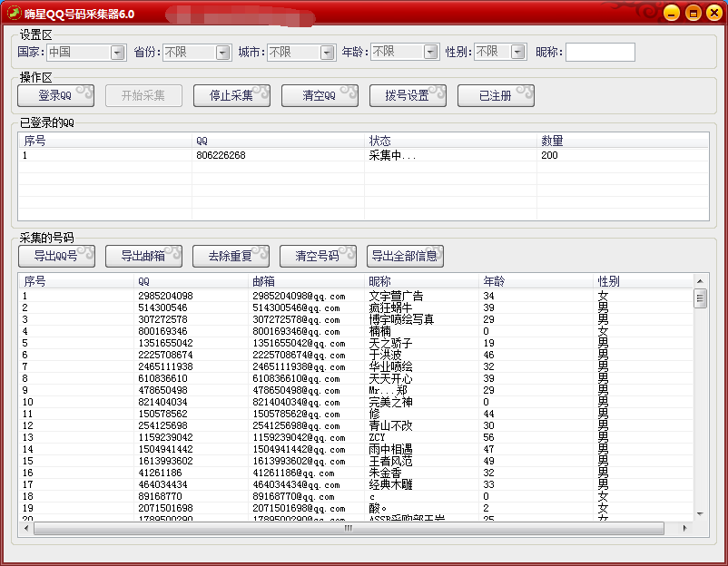Click the 性别 column header in collected list
Screen dimensions: 728x566
pyautogui.click(x=643, y=281)
